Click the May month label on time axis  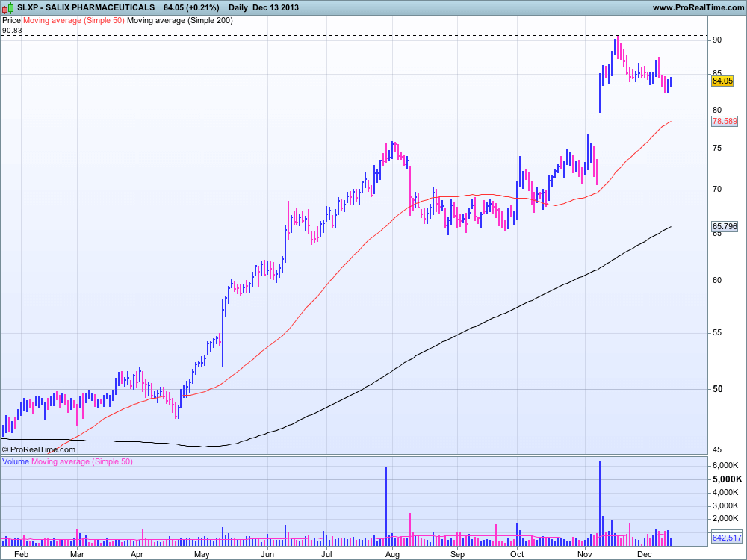[x=202, y=554]
